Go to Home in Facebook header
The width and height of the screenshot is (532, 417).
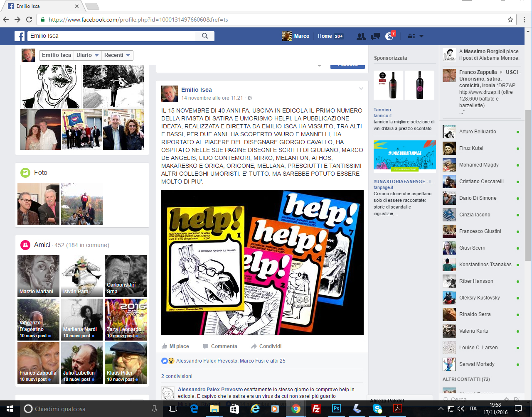coord(330,36)
